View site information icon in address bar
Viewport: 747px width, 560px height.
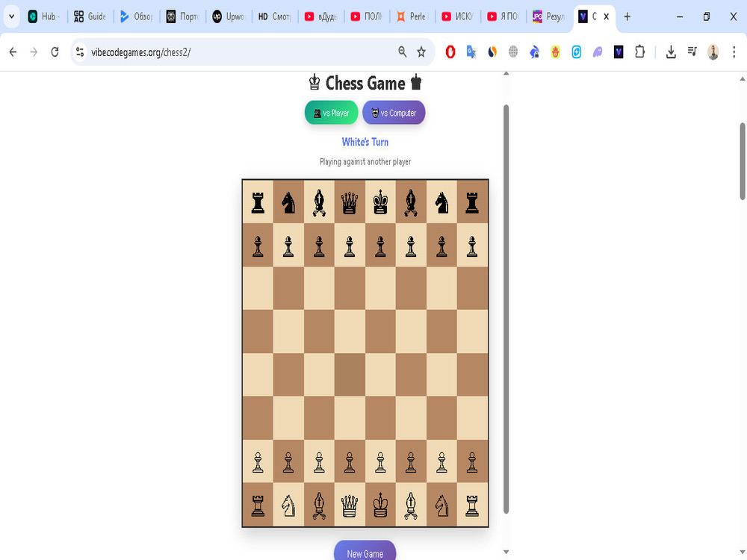(x=80, y=52)
